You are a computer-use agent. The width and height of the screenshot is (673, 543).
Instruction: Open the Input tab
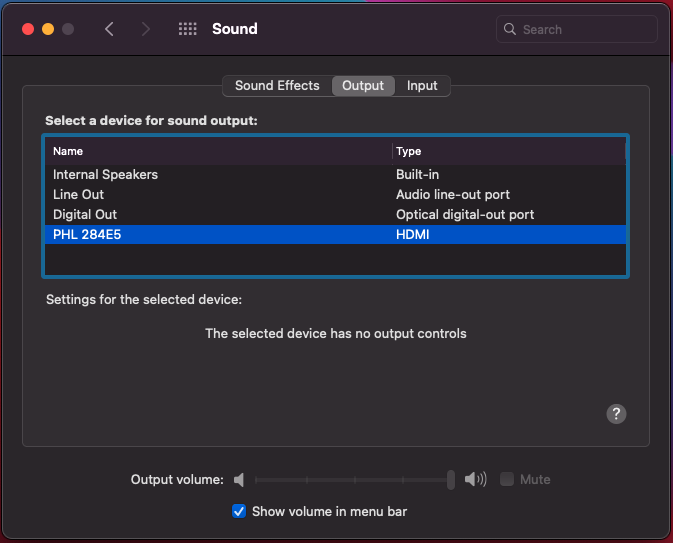pyautogui.click(x=422, y=86)
